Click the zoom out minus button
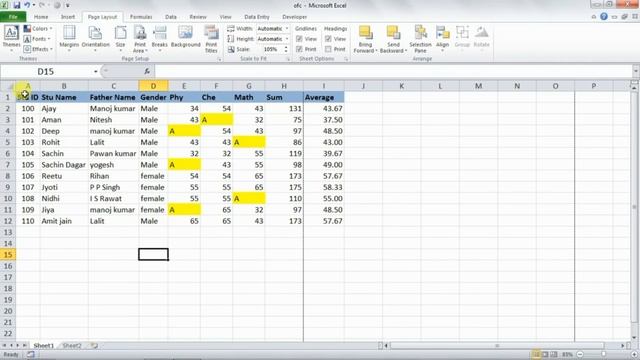This screenshot has height=360, width=640. point(580,355)
